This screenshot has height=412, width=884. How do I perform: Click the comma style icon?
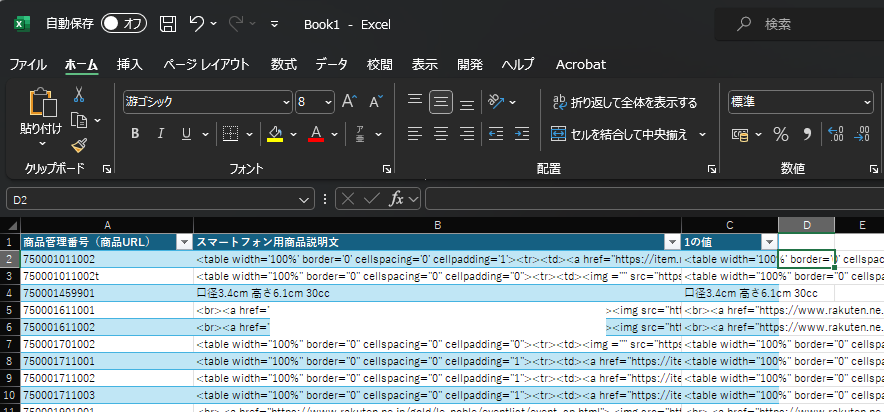(807, 134)
